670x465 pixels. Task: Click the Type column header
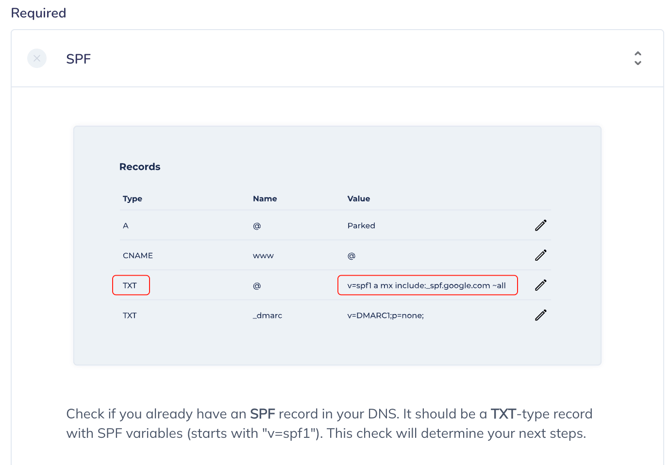(132, 199)
